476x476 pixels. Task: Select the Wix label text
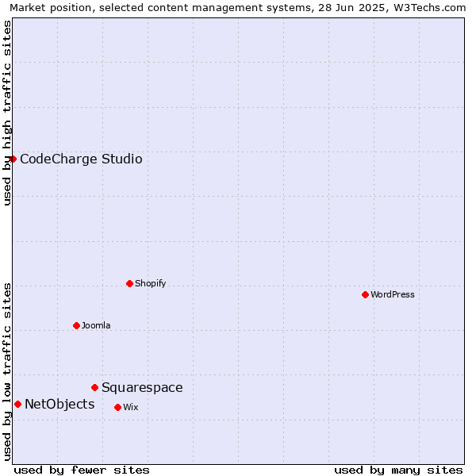(131, 407)
